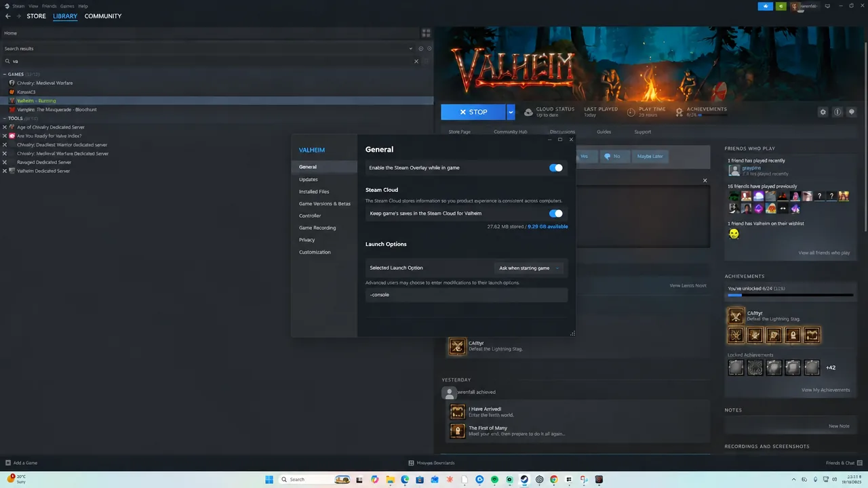Collapse the TOOLS category in library

[5, 118]
